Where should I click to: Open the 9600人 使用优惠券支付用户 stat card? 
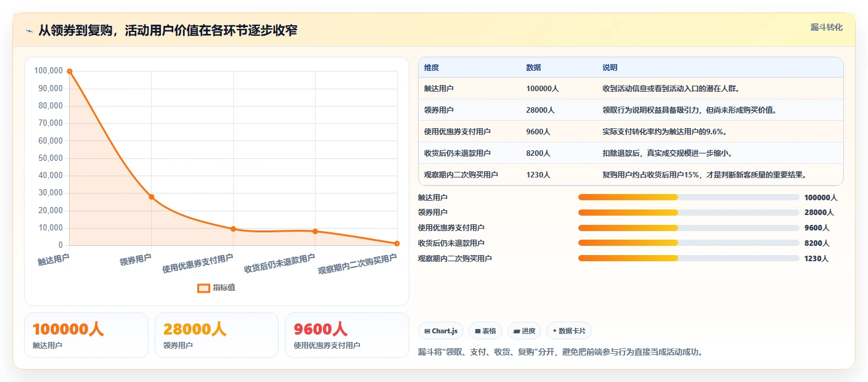pos(347,335)
